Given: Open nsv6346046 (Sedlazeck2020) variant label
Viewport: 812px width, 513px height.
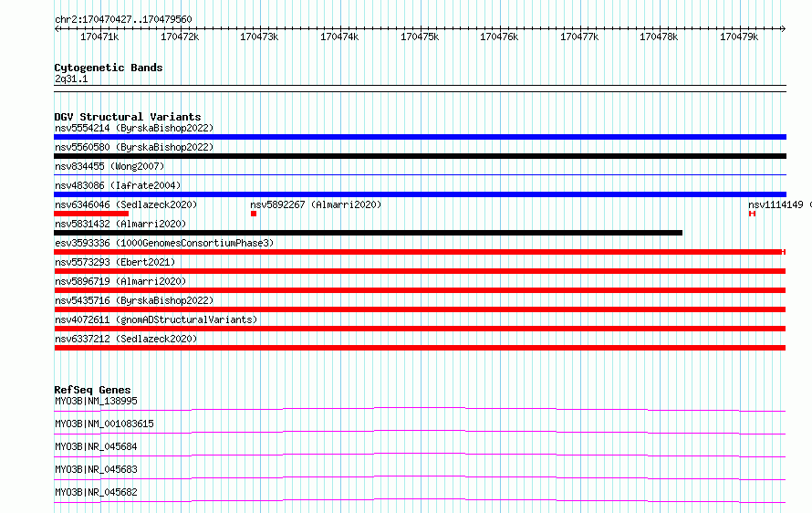Looking at the screenshot, I should (x=126, y=204).
